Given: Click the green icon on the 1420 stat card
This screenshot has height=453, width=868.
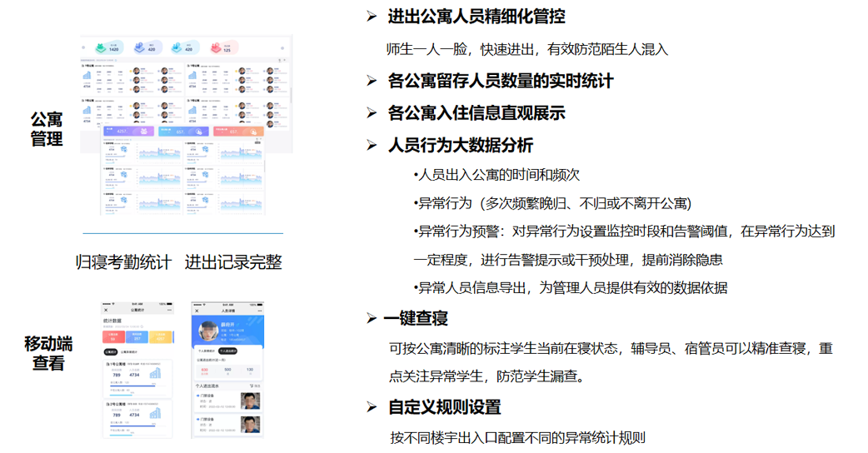Looking at the screenshot, I should pyautogui.click(x=99, y=47).
